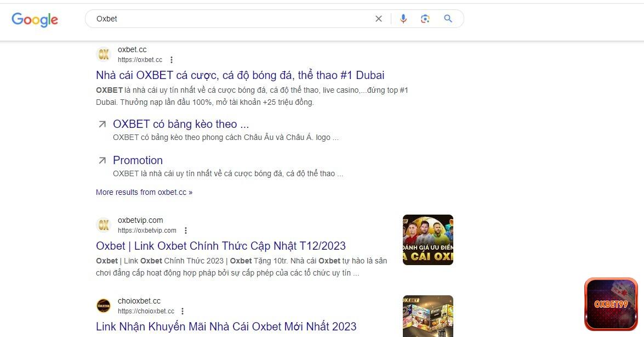Click the magnifier search icon

448,19
